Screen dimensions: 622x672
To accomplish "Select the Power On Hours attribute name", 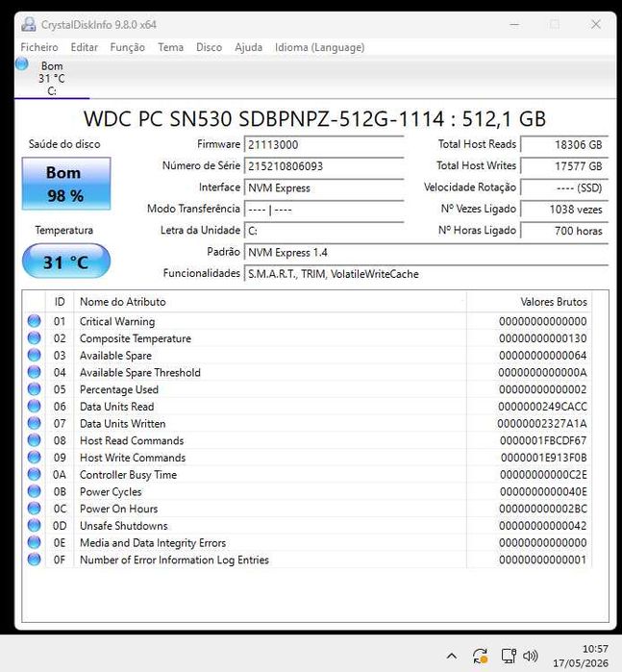I will click(119, 509).
